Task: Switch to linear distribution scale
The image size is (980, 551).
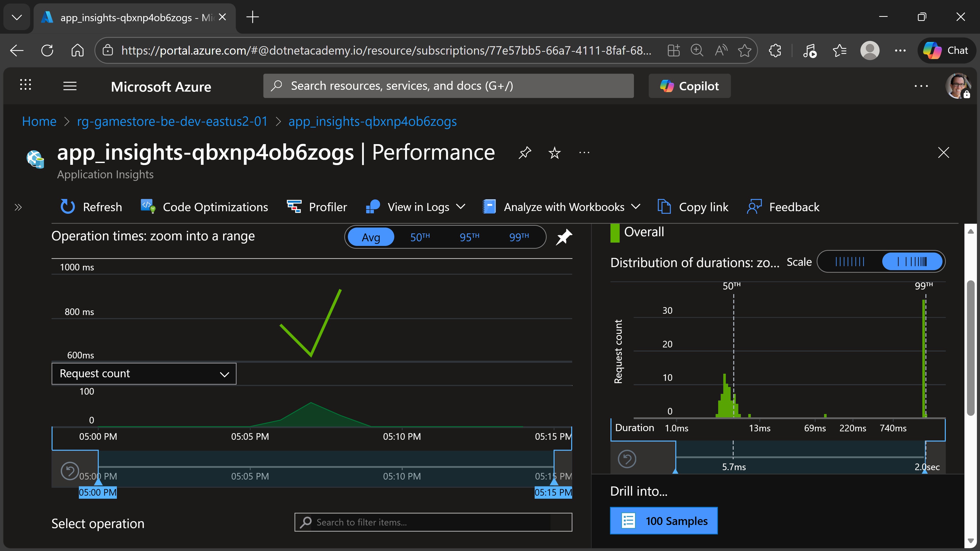Action: coord(850,262)
